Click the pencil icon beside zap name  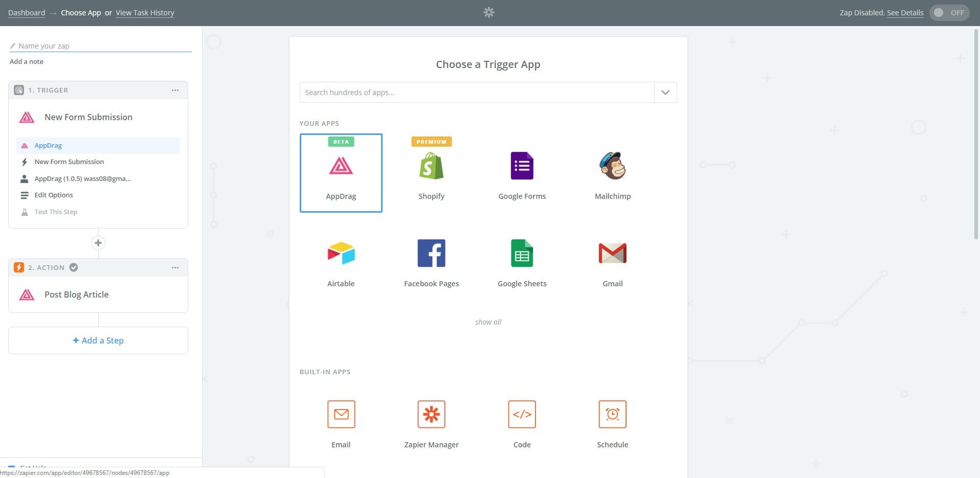(x=13, y=45)
